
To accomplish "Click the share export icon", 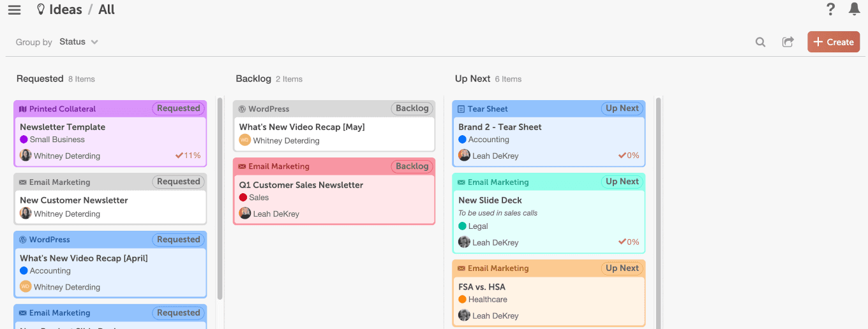I will (x=788, y=42).
